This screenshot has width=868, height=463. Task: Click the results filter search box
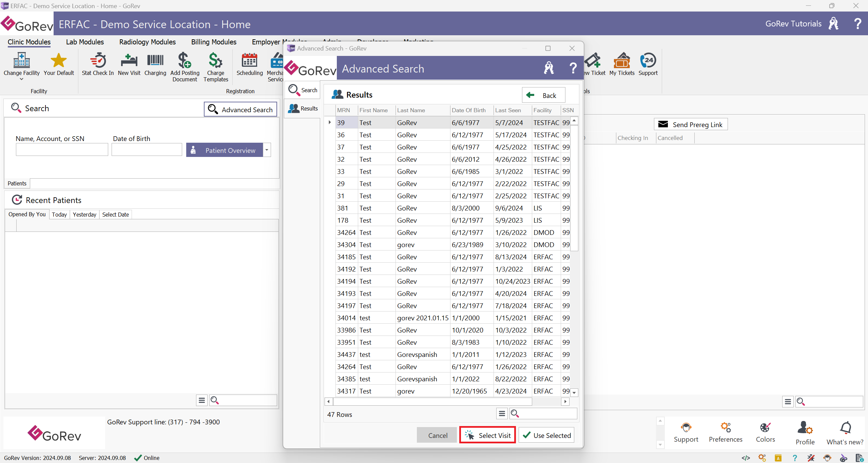[543, 414]
